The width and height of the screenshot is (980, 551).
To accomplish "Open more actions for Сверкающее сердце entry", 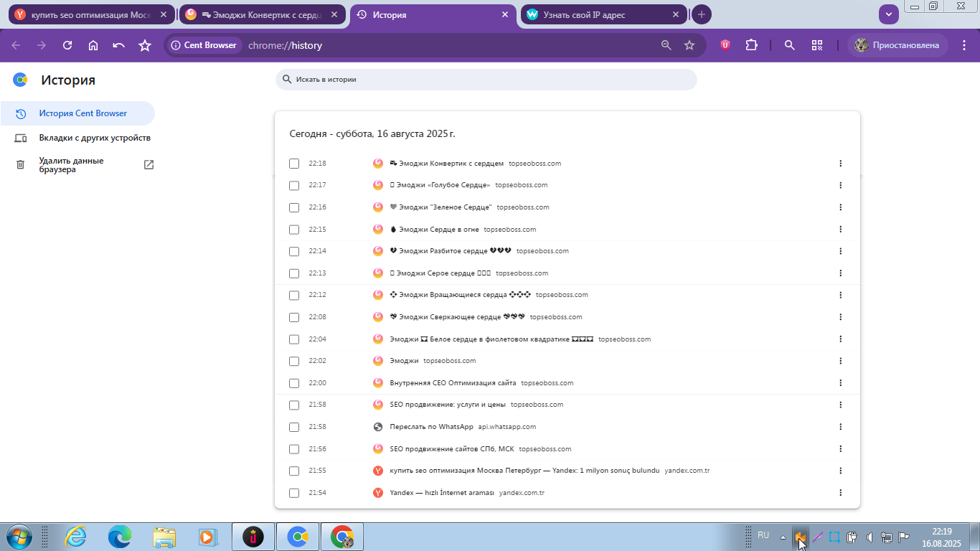I will 840,317.
